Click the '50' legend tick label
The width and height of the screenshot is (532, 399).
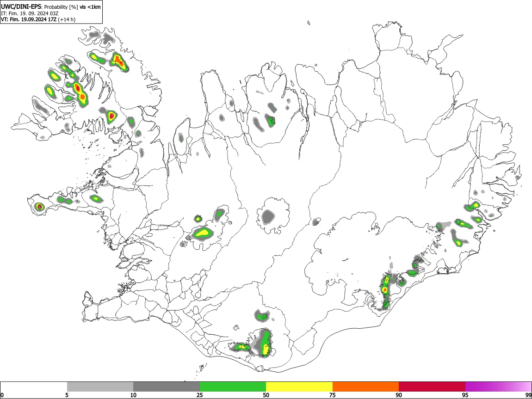click(x=266, y=395)
